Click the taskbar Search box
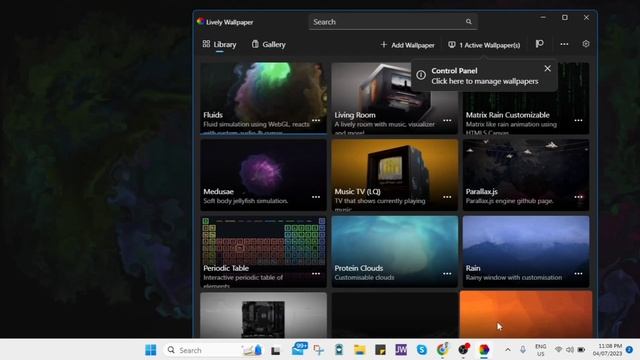This screenshot has width=640, height=360. pos(213,350)
